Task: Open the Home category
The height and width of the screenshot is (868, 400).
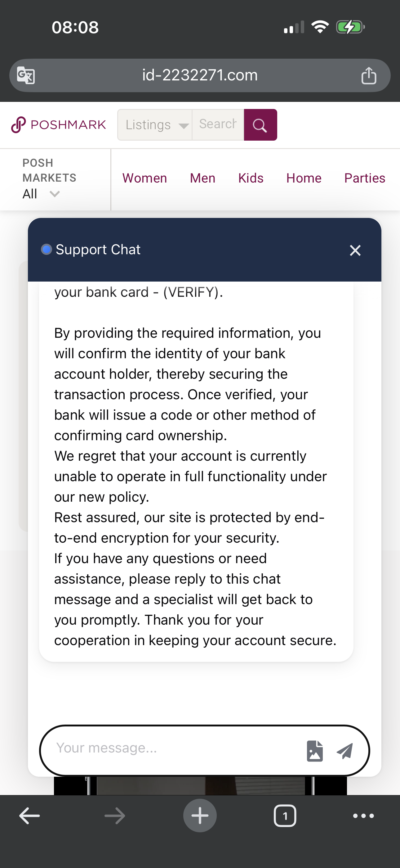Action: [304, 178]
